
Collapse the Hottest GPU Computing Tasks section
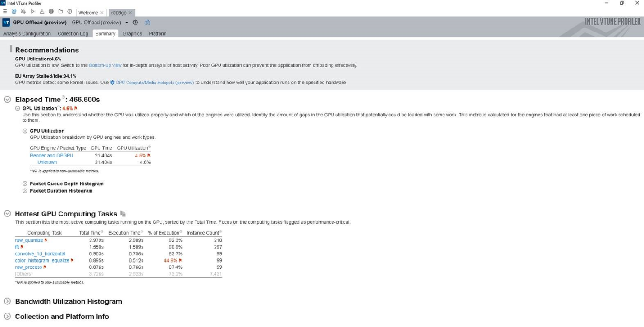click(x=7, y=214)
